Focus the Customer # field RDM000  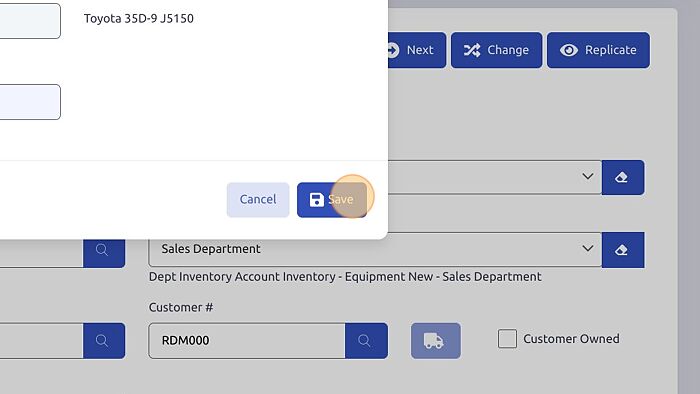(x=247, y=341)
